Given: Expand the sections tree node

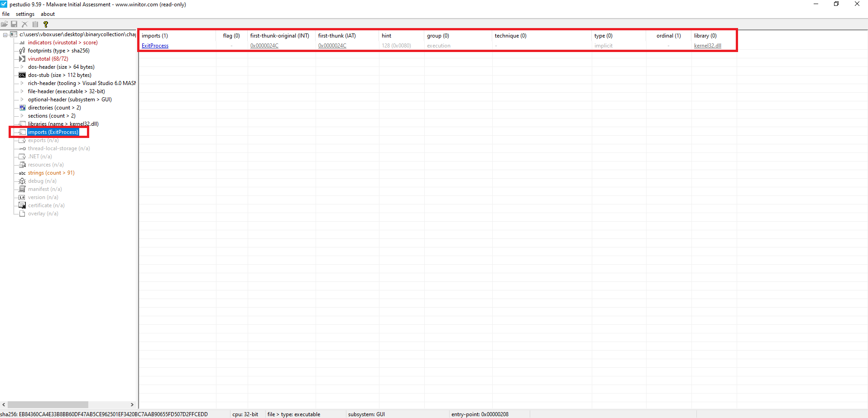Looking at the screenshot, I should (22, 116).
